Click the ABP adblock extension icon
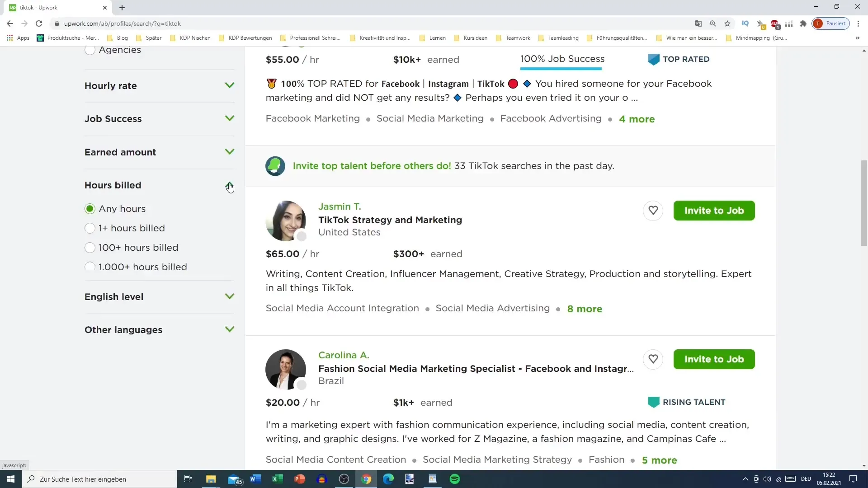Viewport: 868px width, 488px height. 775,23
